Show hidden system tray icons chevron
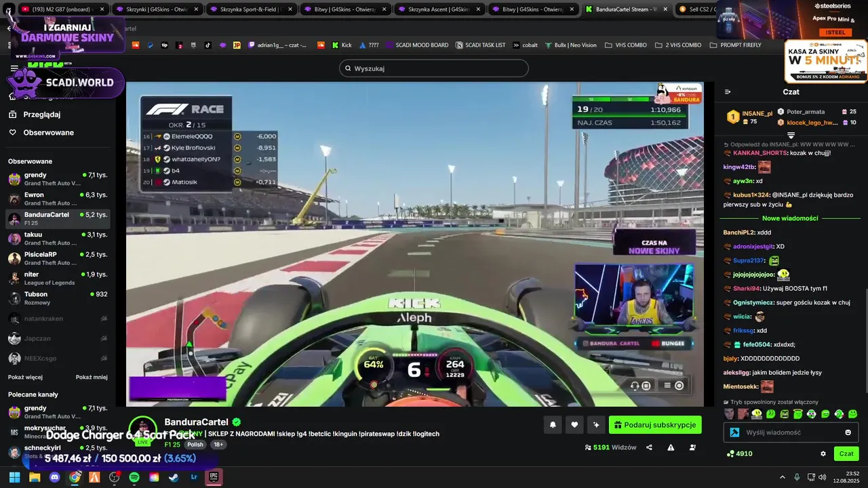868x488 pixels. [782, 477]
